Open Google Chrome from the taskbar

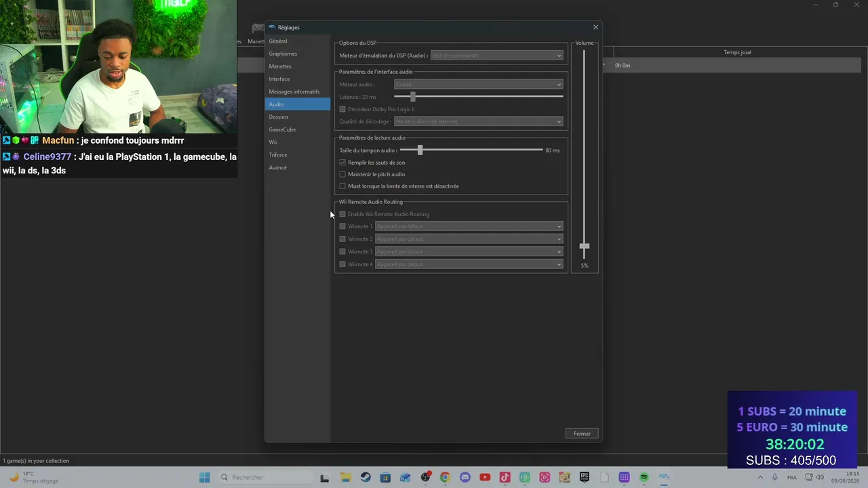coord(445,477)
